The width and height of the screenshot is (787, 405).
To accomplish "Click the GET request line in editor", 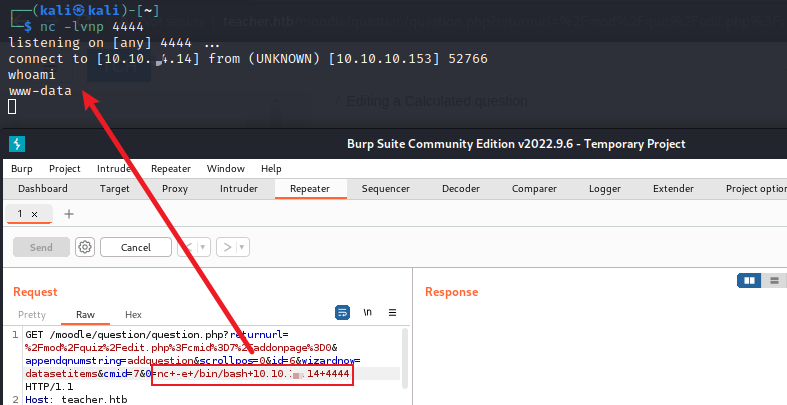I will (x=157, y=335).
